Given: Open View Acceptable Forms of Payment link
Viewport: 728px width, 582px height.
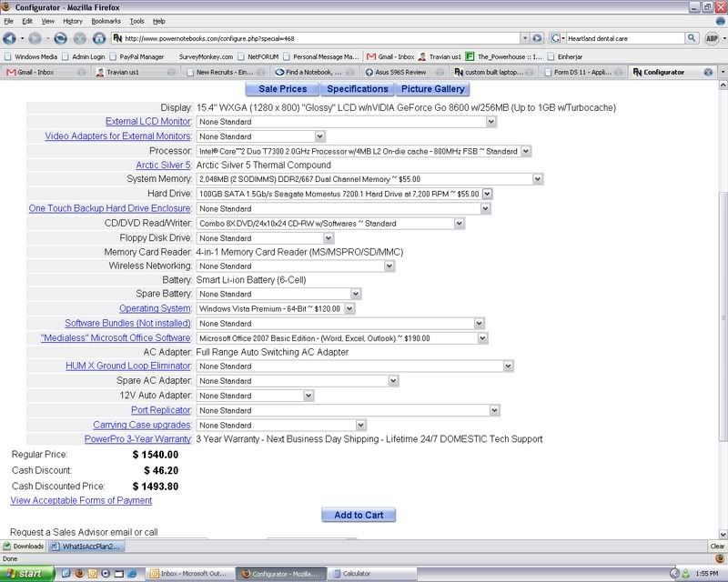Looking at the screenshot, I should click(x=81, y=500).
